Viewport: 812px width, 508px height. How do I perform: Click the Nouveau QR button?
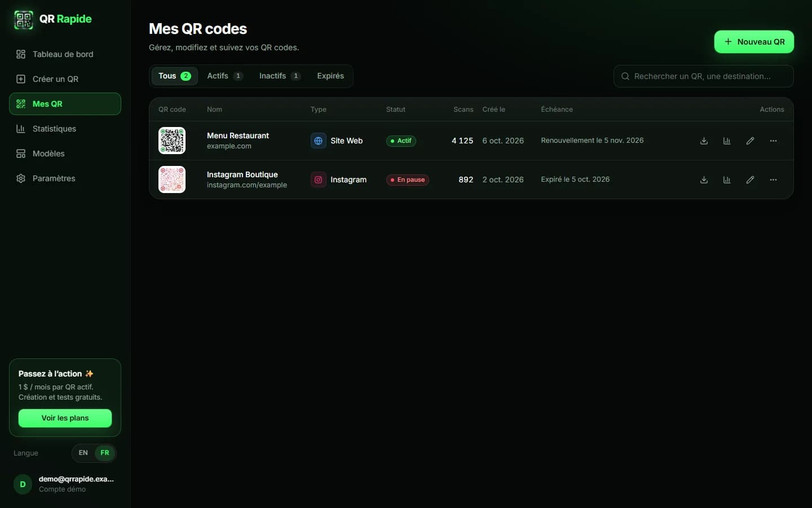[754, 42]
